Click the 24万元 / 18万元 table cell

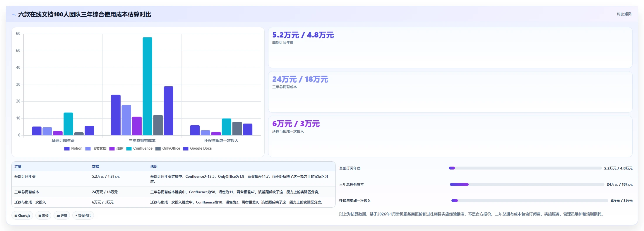105,192
